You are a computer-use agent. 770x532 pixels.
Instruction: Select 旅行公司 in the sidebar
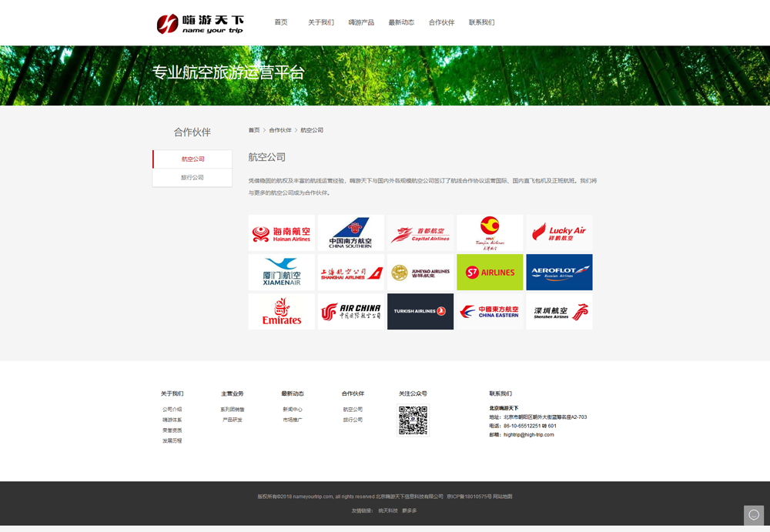192,178
